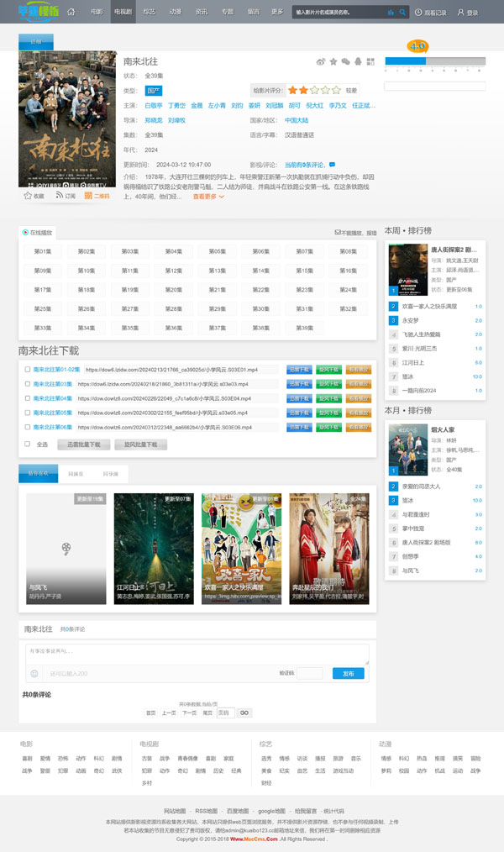Screen dimensions: 504x852
Task: Play episode 第01集
Action: [x=43, y=251]
